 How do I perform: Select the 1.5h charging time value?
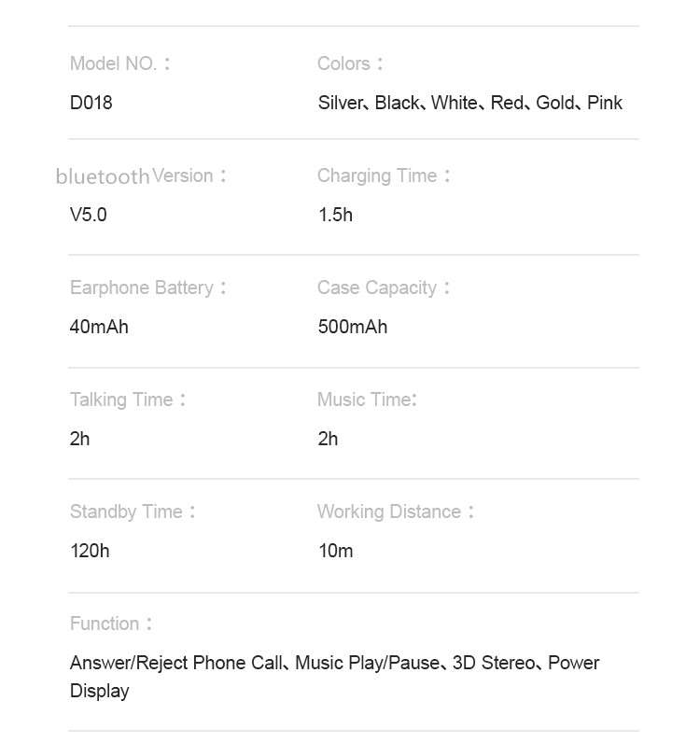pyautogui.click(x=336, y=215)
